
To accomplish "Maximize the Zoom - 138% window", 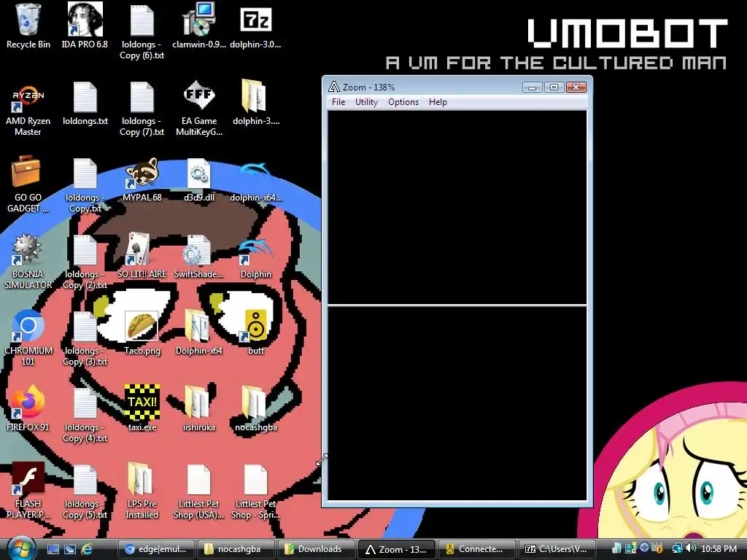I will click(554, 87).
